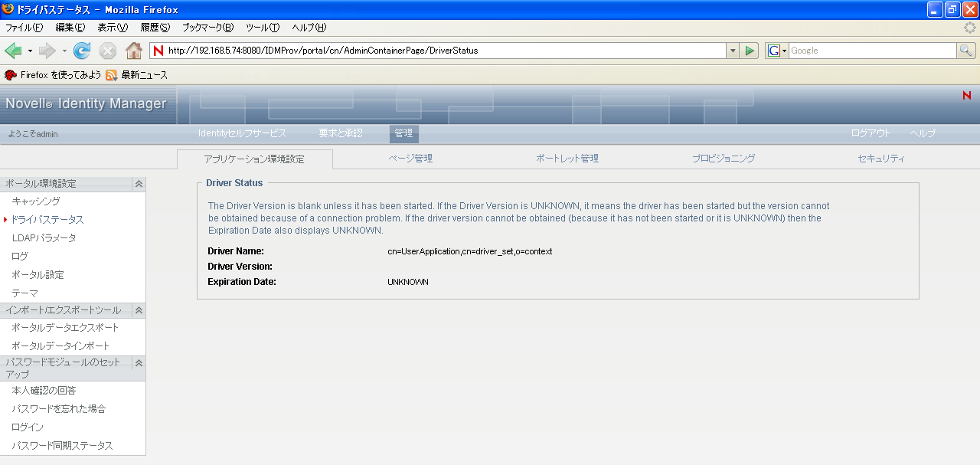The width and height of the screenshot is (980, 465).
Task: Click the RSS 最新ニュース bookmark icon
Action: click(112, 75)
